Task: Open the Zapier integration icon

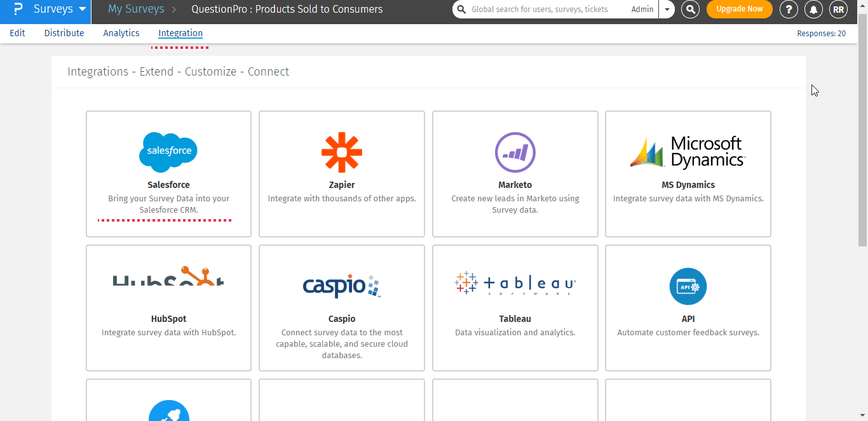Action: (x=342, y=153)
